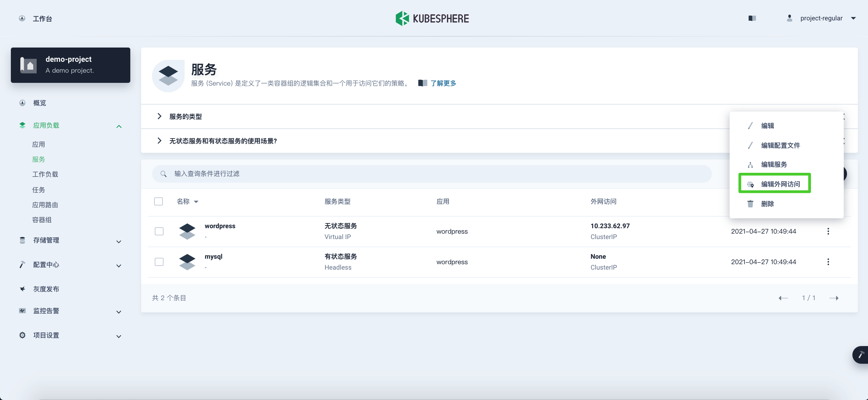Viewport: 868px width, 400px height.
Task: Open three-dot menu for wordpress service
Action: pyautogui.click(x=828, y=231)
